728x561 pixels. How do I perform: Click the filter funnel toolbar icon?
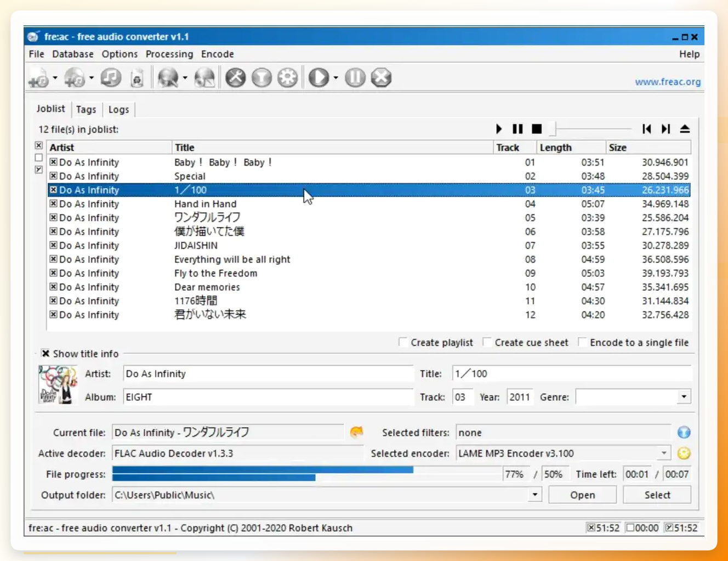[261, 78]
